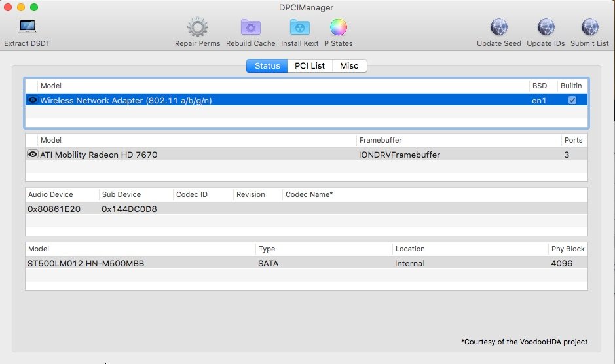Click the Codec ID column header
This screenshot has height=364, width=615.
(x=192, y=194)
